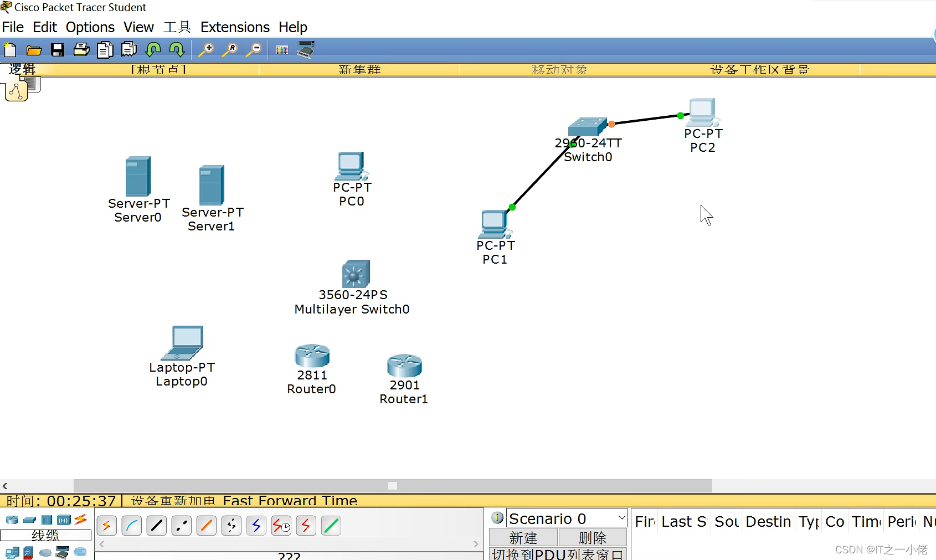Open a file via folder icon
This screenshot has width=936, height=560.
point(34,50)
